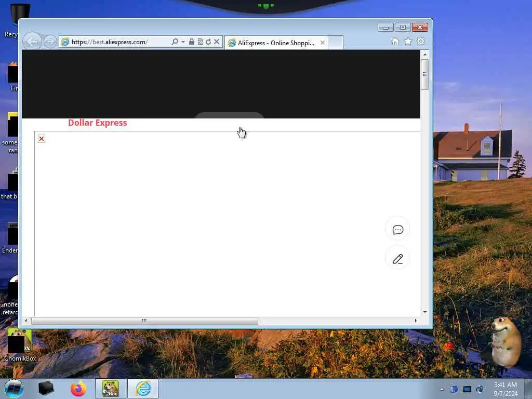Screen dimensions: 532x399
Task: Click the horizontal scrollbar right arrow
Action: point(416,321)
